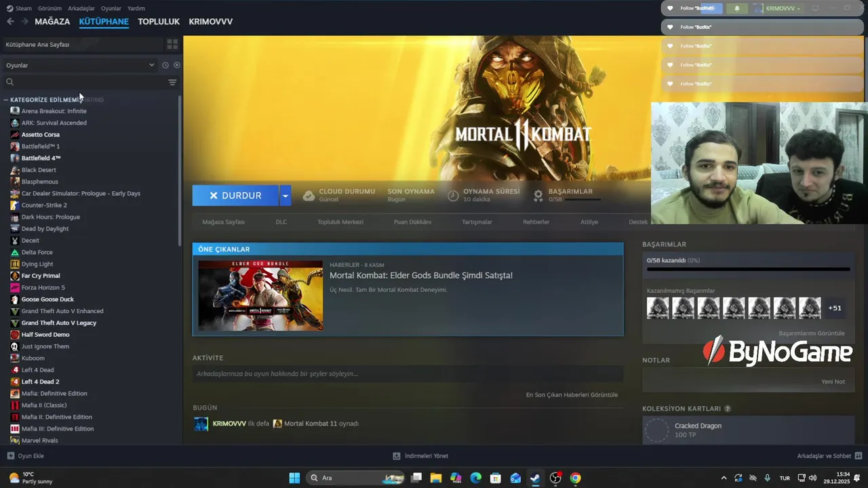Open advanced library filter options icon
868x488 pixels.
[x=172, y=82]
